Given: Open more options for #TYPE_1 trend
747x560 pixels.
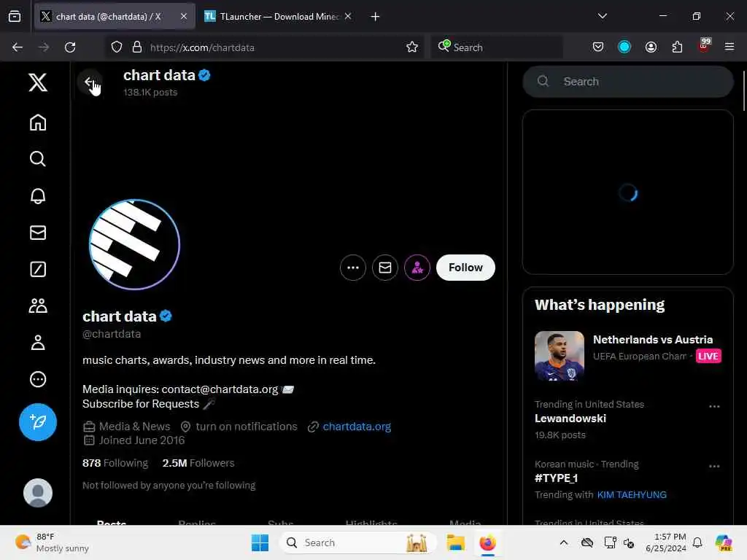Looking at the screenshot, I should [x=714, y=466].
